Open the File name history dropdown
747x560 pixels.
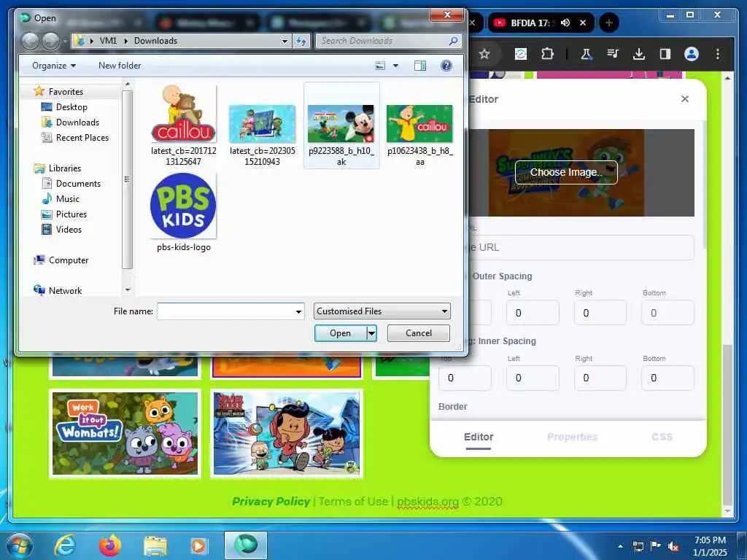[298, 312]
